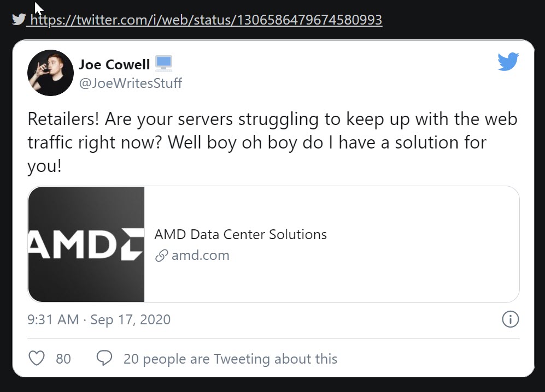Viewport: 545px width, 392px height.
Task: Like the tweet with heart icon
Action: pos(36,359)
